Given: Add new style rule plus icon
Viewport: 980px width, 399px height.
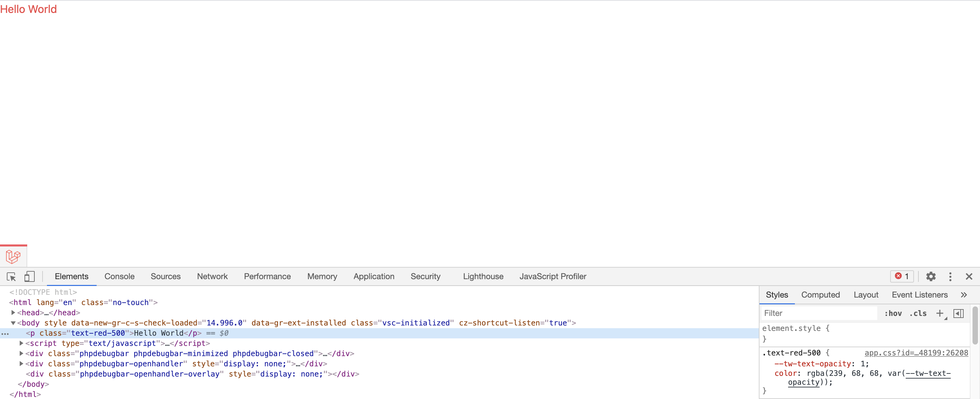Looking at the screenshot, I should coord(940,313).
